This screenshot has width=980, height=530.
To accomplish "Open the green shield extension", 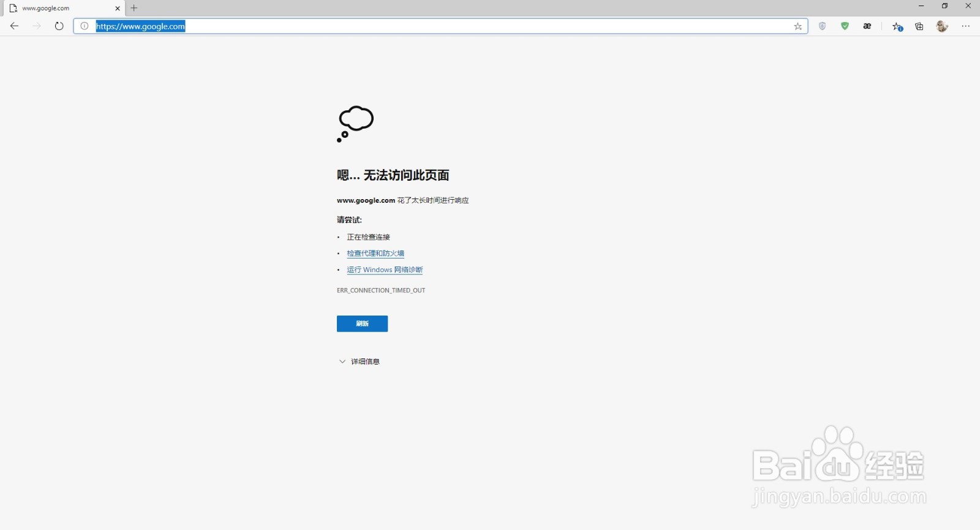I will (x=845, y=26).
